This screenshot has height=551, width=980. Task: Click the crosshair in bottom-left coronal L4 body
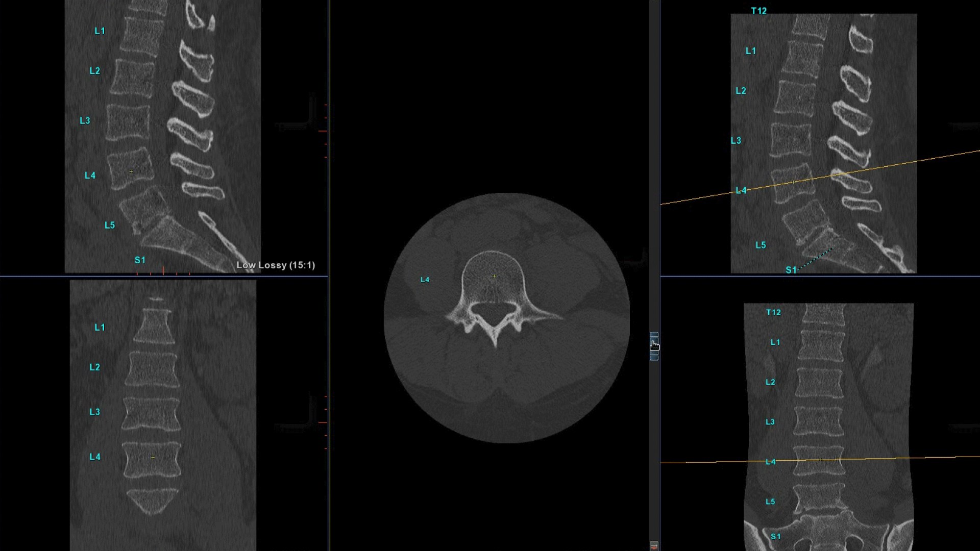(153, 457)
